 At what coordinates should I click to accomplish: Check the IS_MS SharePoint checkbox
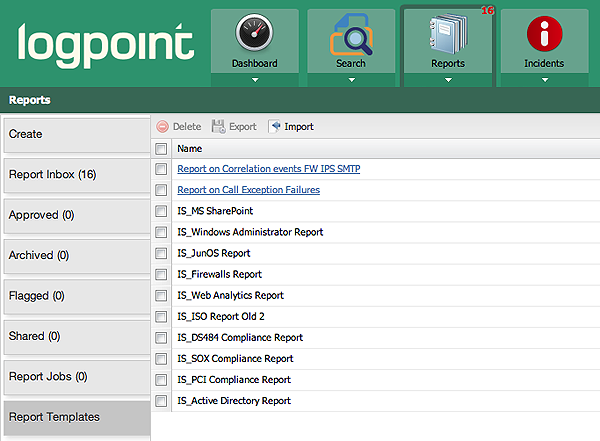162,211
